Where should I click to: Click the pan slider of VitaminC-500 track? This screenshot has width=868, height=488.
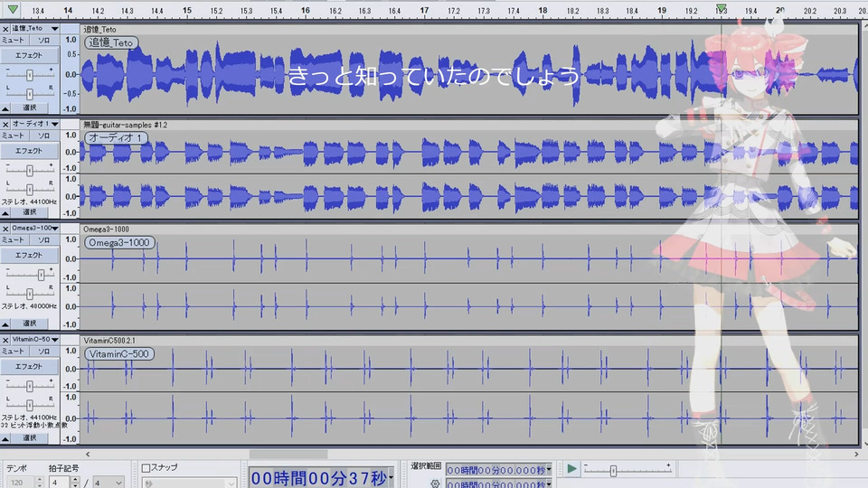[x=29, y=405]
